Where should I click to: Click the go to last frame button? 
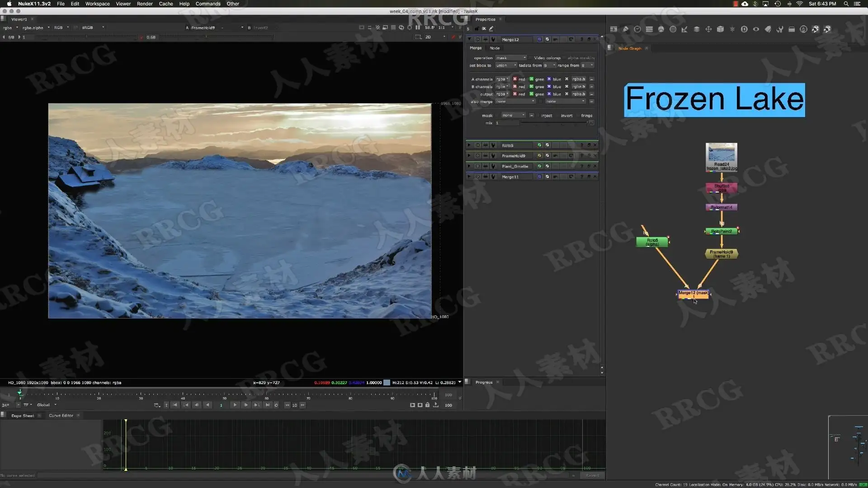point(268,405)
